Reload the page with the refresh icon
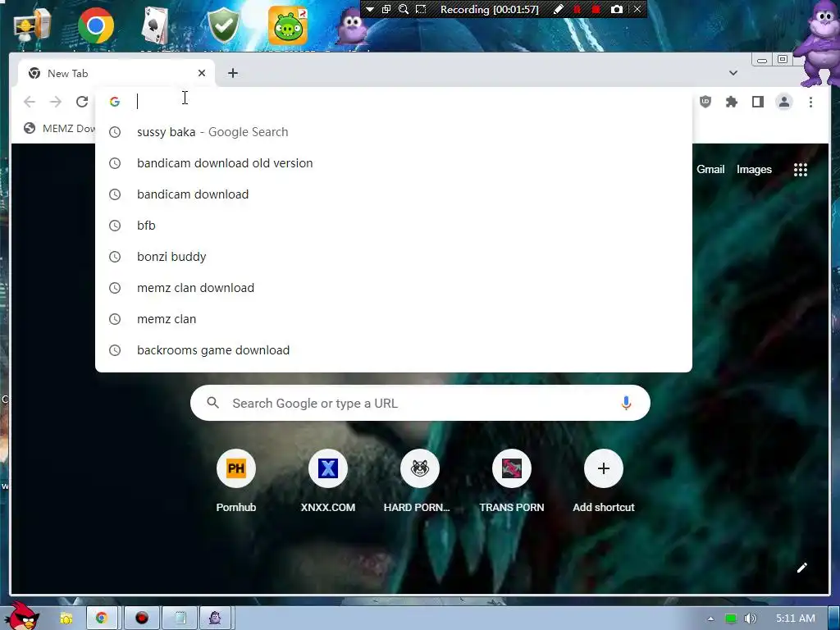The image size is (840, 630). [x=82, y=101]
